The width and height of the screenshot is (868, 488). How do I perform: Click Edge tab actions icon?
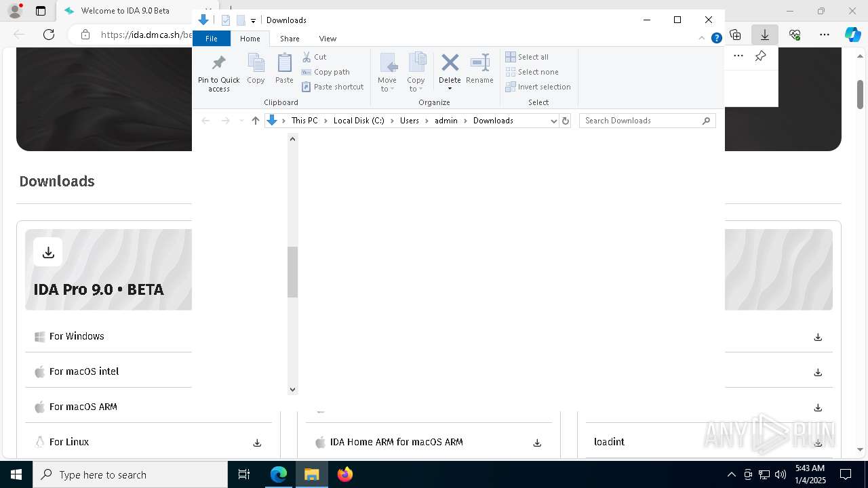(41, 11)
